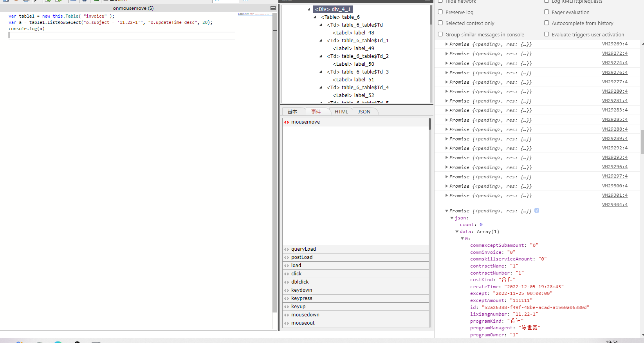Screen dimensions: 644x343
Task: Toggle Eager evaluation checkbox
Action: [547, 12]
